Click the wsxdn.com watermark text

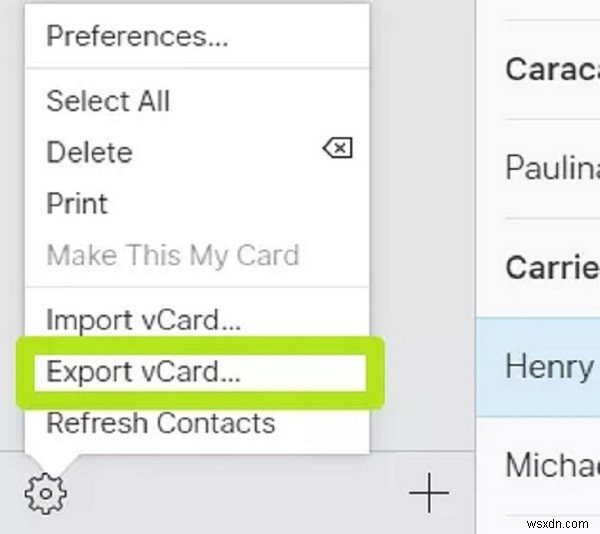pos(558,520)
